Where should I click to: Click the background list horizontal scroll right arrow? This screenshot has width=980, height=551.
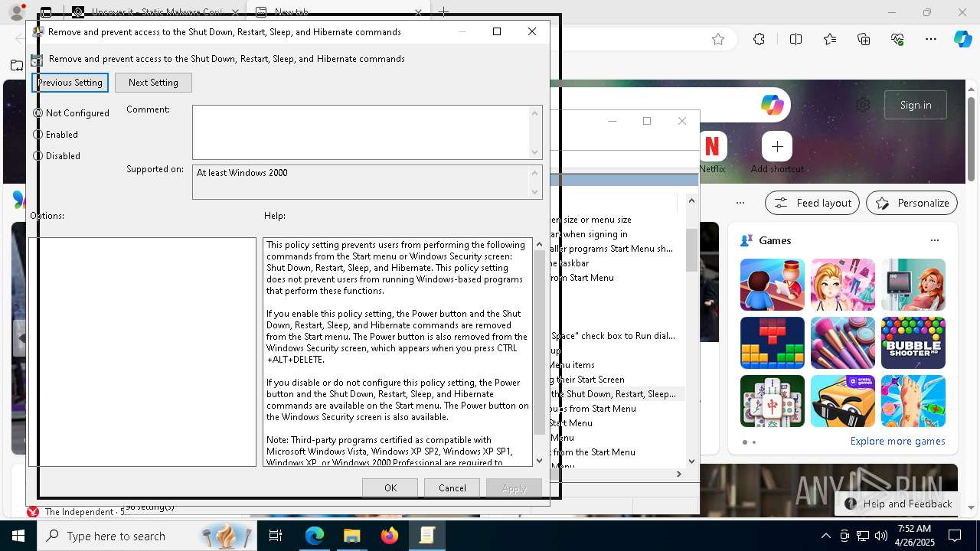(x=678, y=474)
